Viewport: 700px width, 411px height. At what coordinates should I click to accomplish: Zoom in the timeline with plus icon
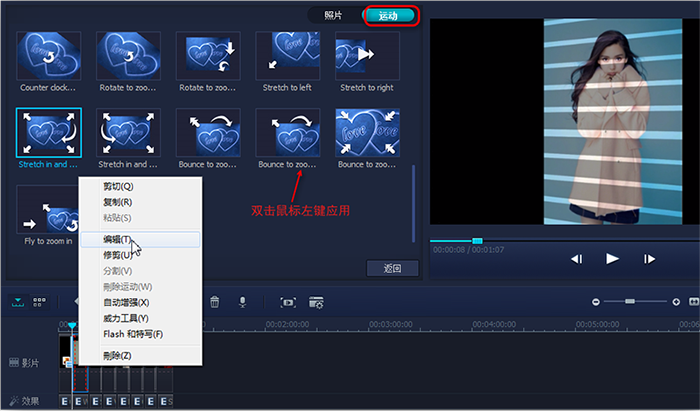(x=676, y=302)
